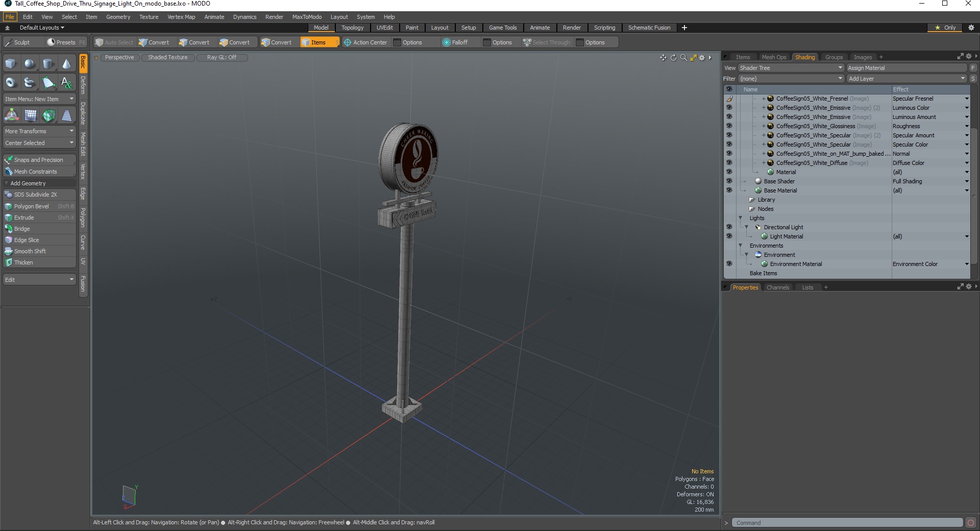
Task: Click the viewport pan (move) icon
Action: pos(663,58)
